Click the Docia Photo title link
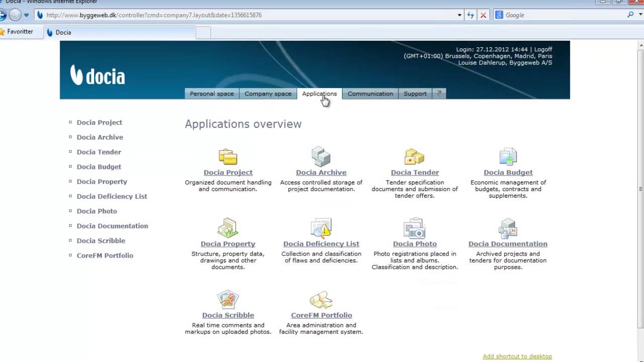644x362 pixels. [415, 244]
